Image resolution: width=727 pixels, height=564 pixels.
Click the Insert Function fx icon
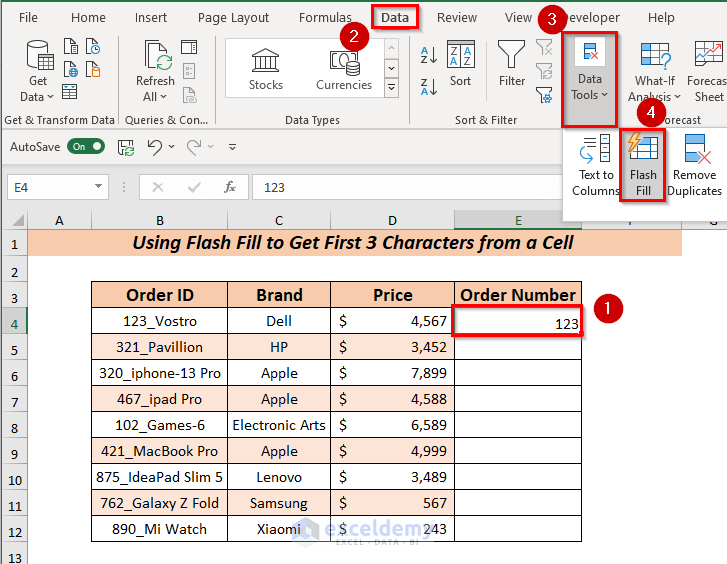click(x=230, y=187)
